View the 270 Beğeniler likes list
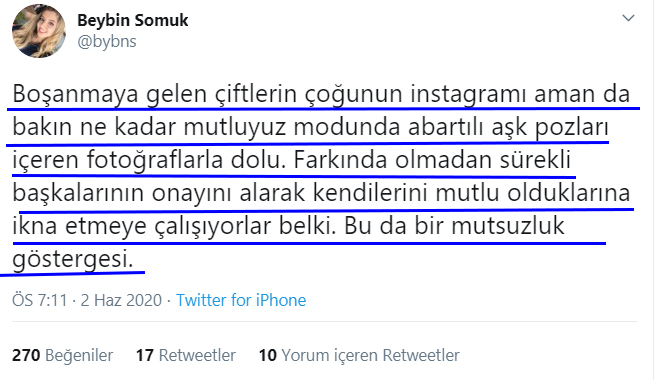This screenshot has height=380, width=655. 62,355
